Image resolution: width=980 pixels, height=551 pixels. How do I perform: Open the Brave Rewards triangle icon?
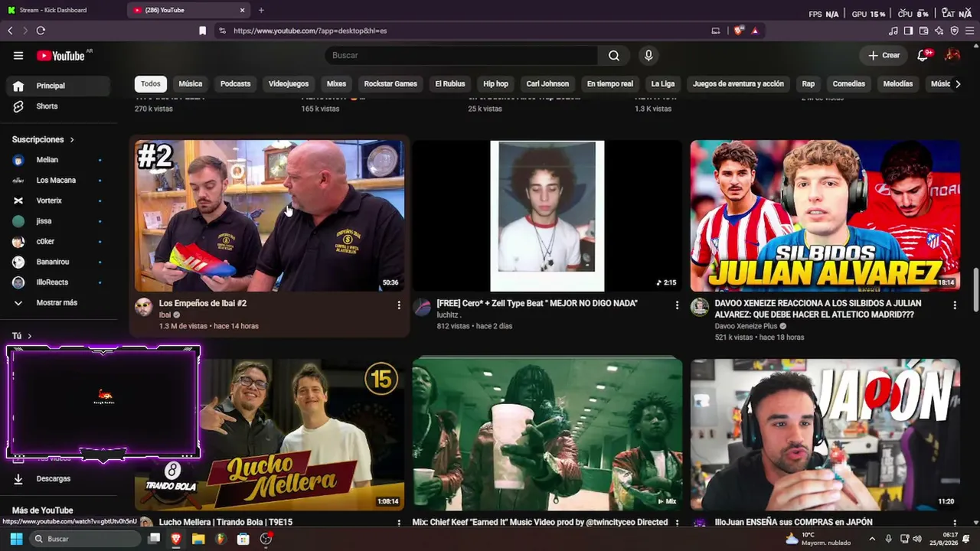pyautogui.click(x=755, y=31)
